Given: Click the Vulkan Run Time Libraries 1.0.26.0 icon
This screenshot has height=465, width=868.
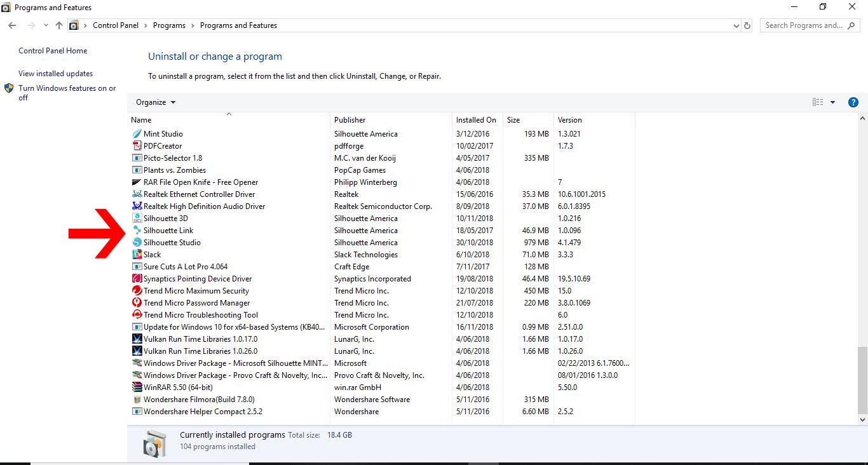Looking at the screenshot, I should [137, 351].
